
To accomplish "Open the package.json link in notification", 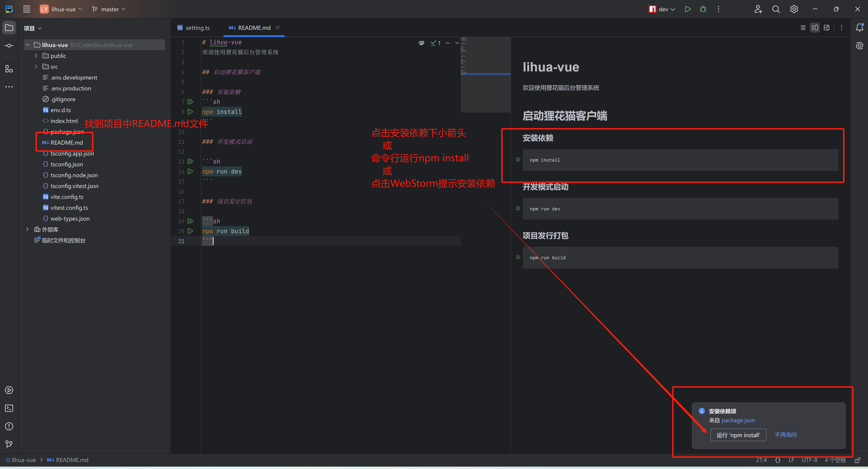I will tap(738, 420).
